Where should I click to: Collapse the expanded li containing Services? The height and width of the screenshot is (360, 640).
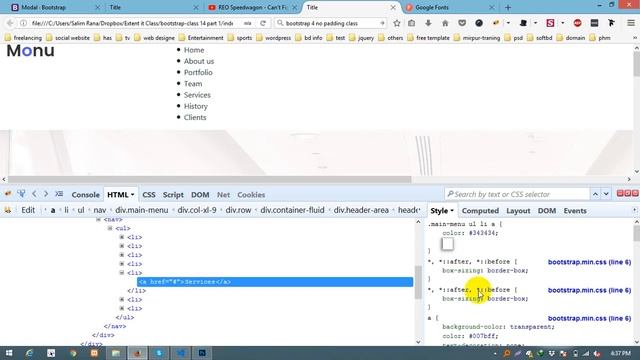click(122, 273)
